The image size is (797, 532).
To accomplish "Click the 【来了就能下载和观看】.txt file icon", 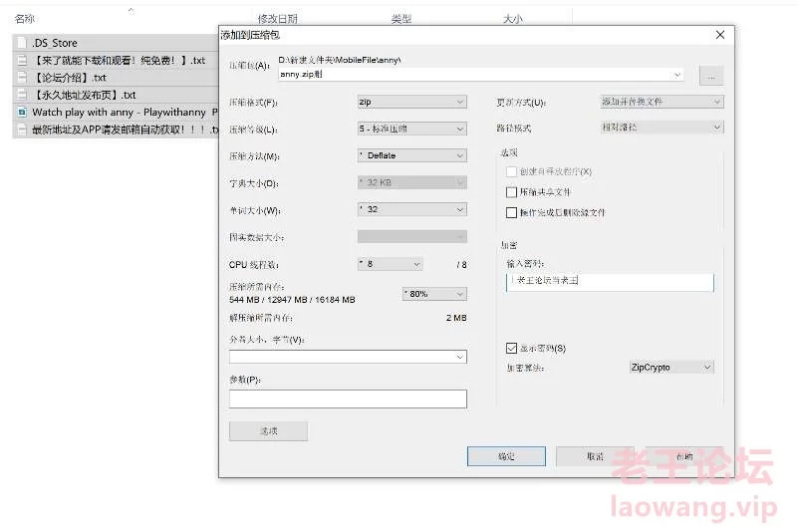I will 22,60.
